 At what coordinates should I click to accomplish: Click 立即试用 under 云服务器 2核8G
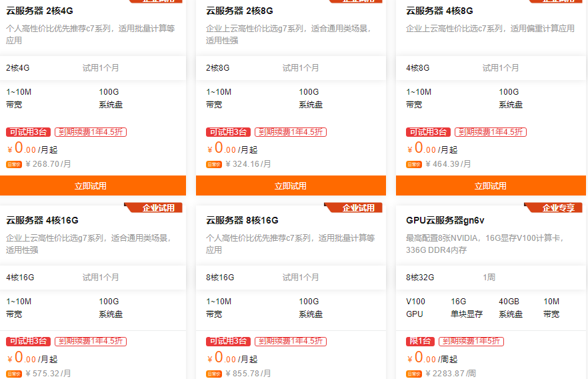click(x=291, y=185)
